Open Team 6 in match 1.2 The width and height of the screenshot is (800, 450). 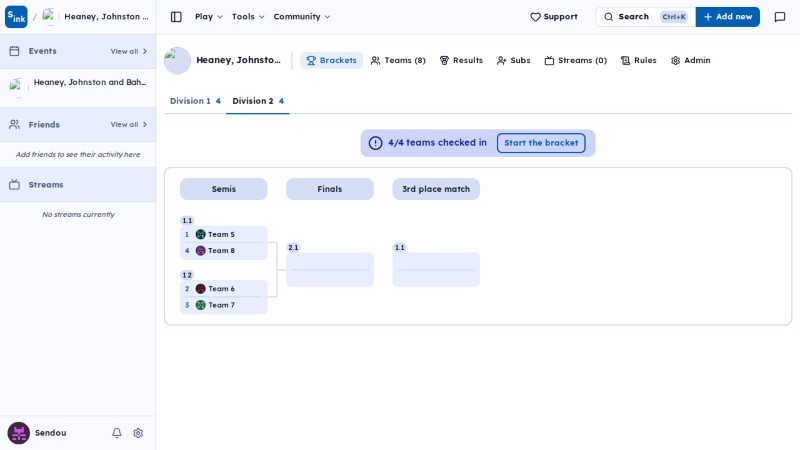click(x=223, y=289)
